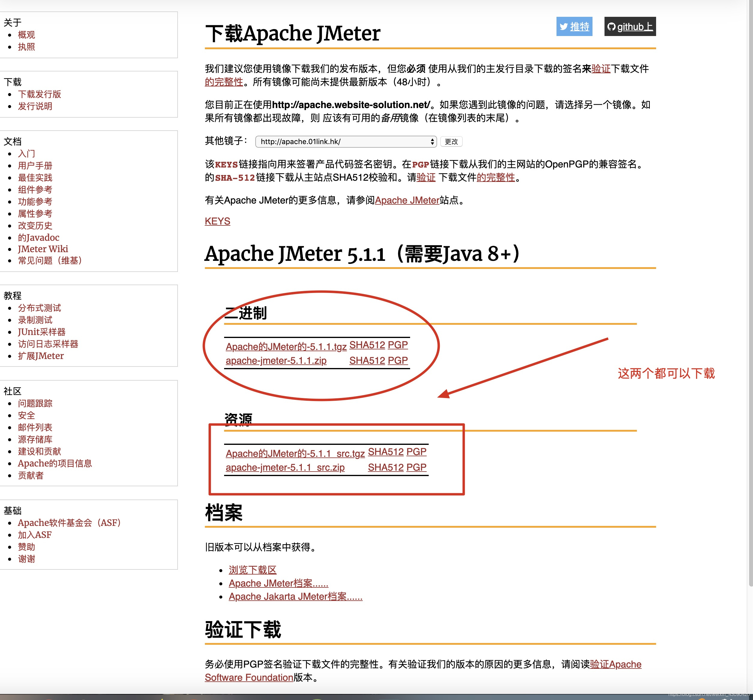Click the 更改 button
The width and height of the screenshot is (753, 700).
pos(451,142)
